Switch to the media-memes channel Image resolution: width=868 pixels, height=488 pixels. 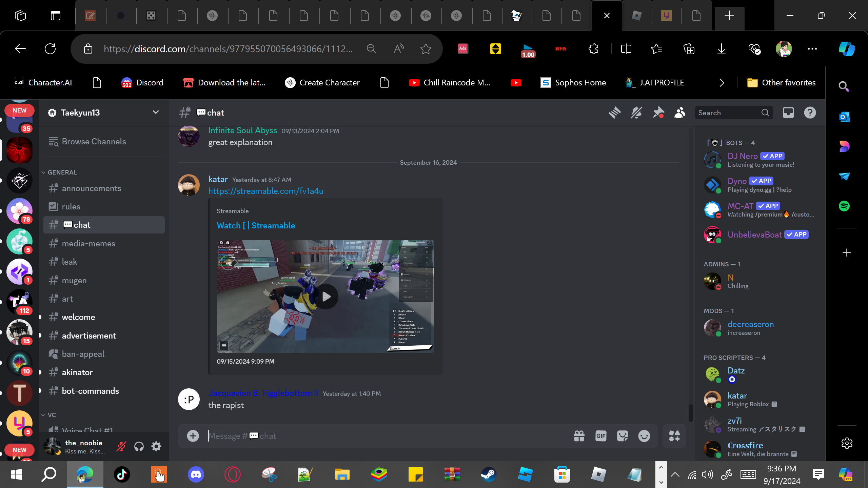click(x=88, y=243)
